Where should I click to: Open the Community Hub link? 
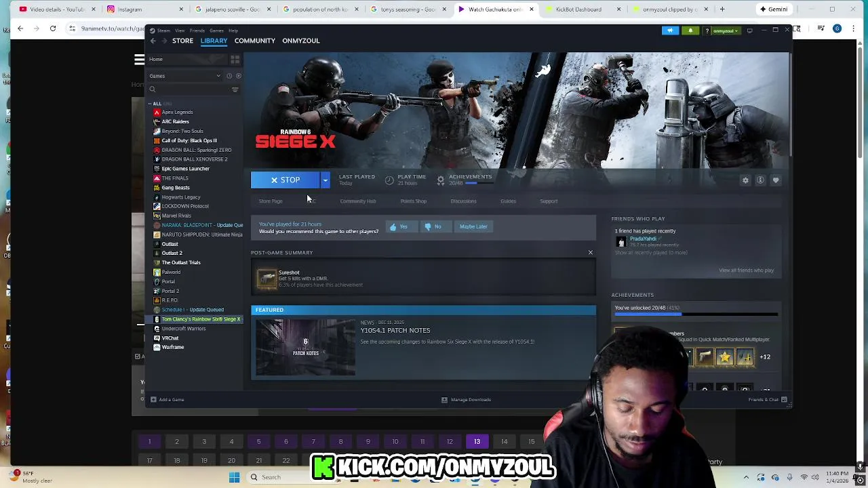tap(358, 201)
